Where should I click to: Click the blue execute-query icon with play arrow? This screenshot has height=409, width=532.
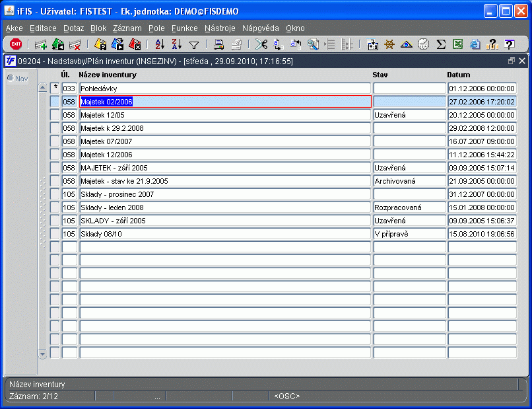pos(117,44)
